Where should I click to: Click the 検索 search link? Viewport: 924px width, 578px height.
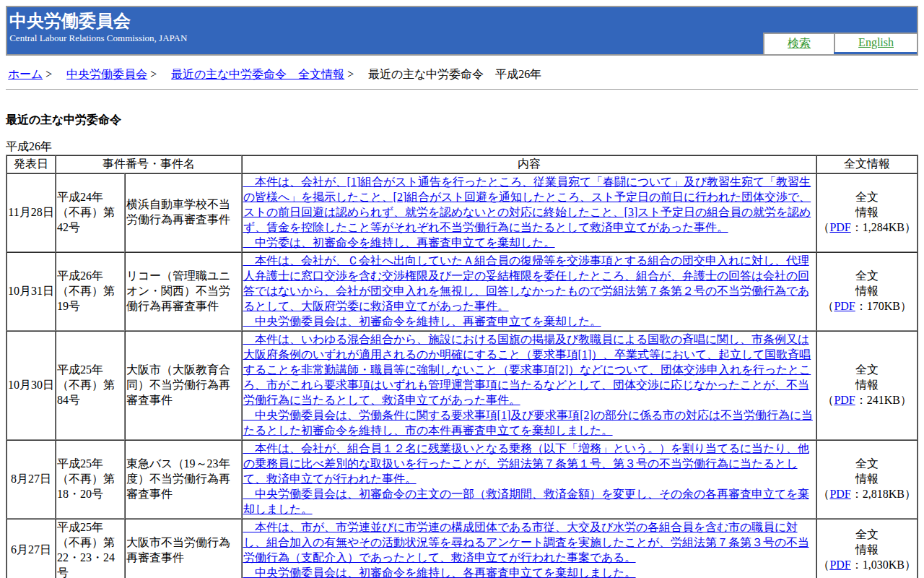(x=798, y=43)
